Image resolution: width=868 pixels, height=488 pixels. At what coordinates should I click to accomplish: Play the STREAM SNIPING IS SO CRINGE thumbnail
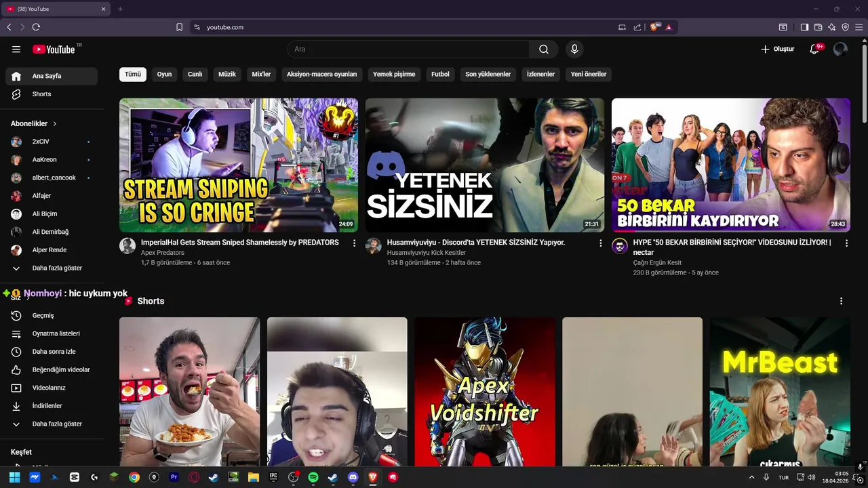[x=239, y=165]
